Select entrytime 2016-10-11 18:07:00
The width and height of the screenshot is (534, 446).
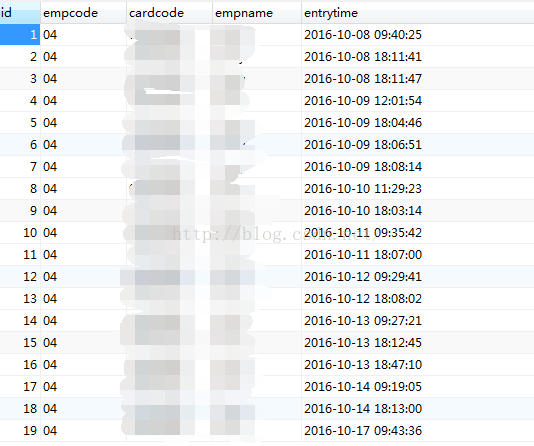pyautogui.click(x=363, y=254)
